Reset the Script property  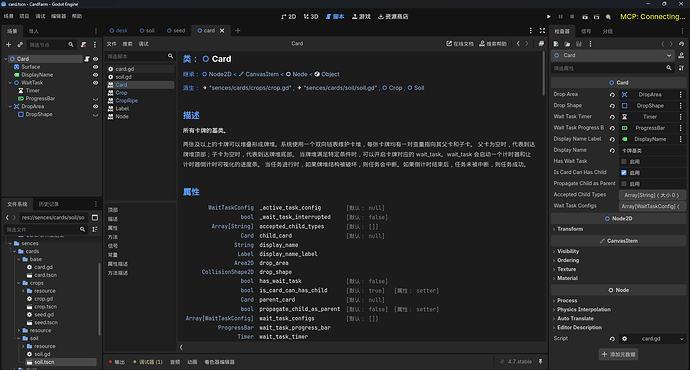(612, 339)
